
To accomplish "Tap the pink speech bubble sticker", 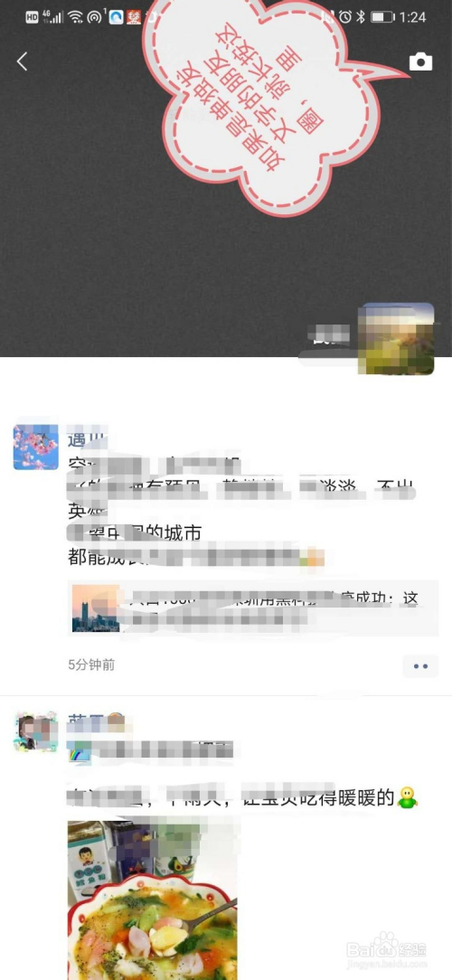I will pyautogui.click(x=262, y=103).
